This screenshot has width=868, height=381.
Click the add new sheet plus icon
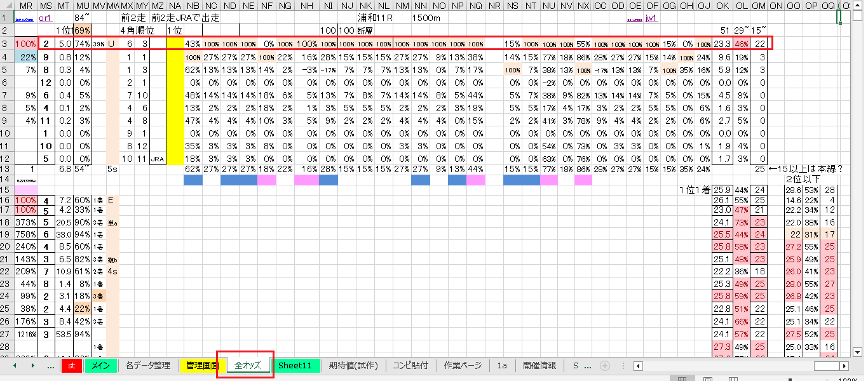pos(605,366)
